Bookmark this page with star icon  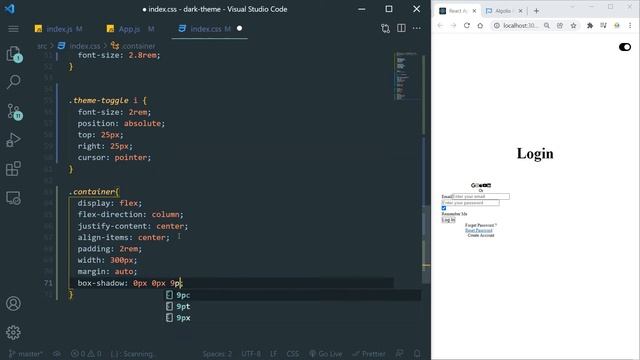click(573, 25)
